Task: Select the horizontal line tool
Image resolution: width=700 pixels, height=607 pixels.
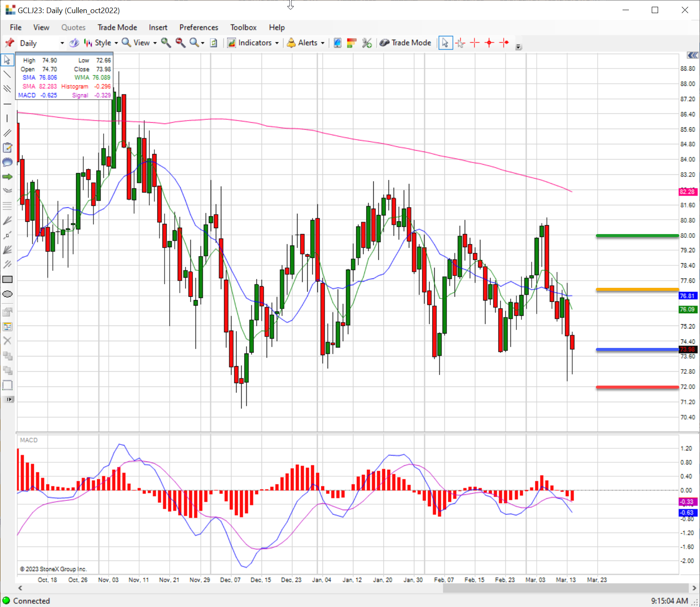Action: tap(7, 104)
